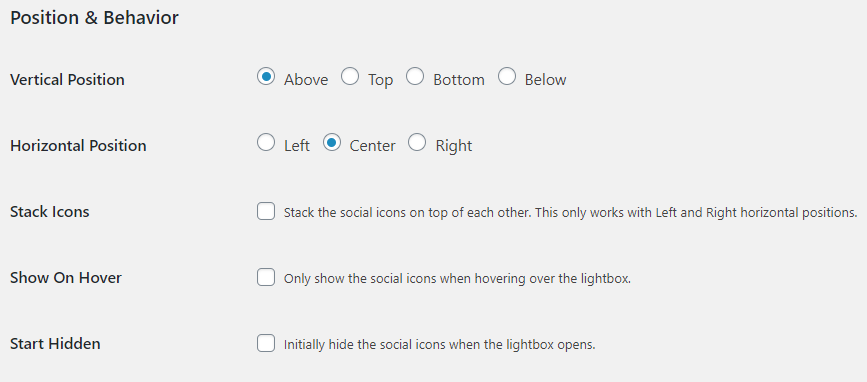Select the Top vertical position radio button

[349, 77]
